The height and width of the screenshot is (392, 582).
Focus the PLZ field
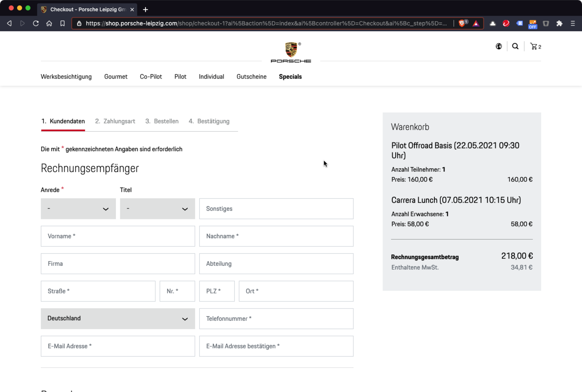(217, 291)
